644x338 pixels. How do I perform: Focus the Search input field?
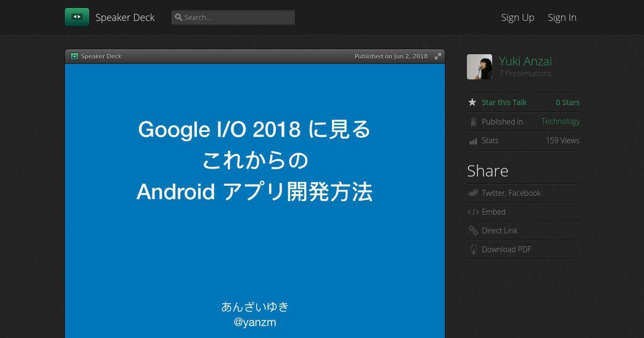[233, 17]
